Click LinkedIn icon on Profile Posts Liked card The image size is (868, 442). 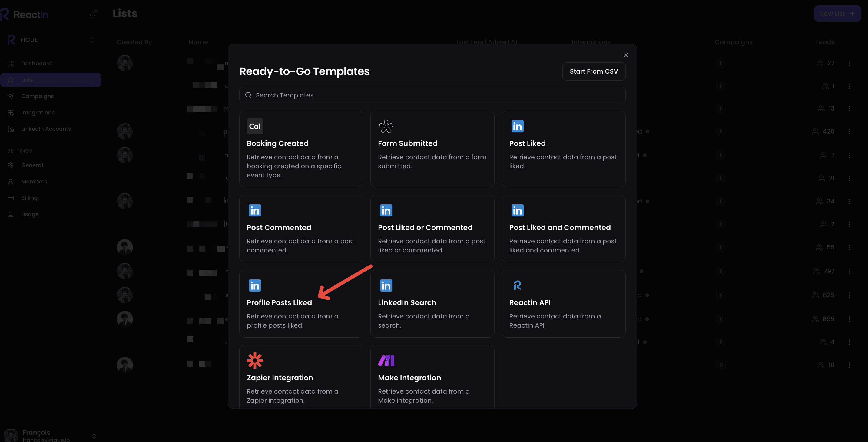pos(255,286)
